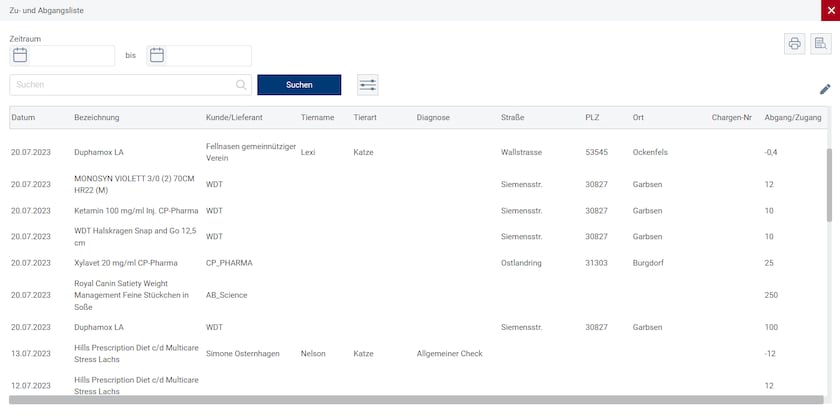Sort by Datum column header

(x=23, y=117)
